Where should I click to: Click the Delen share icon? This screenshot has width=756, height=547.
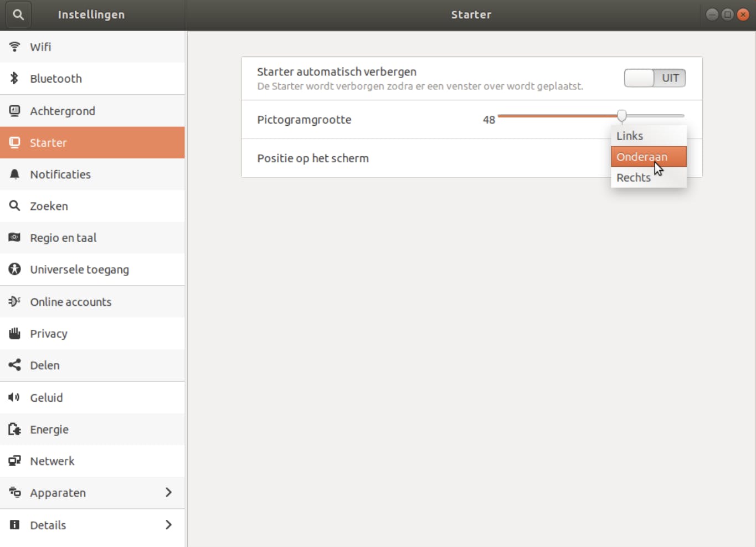pos(14,365)
